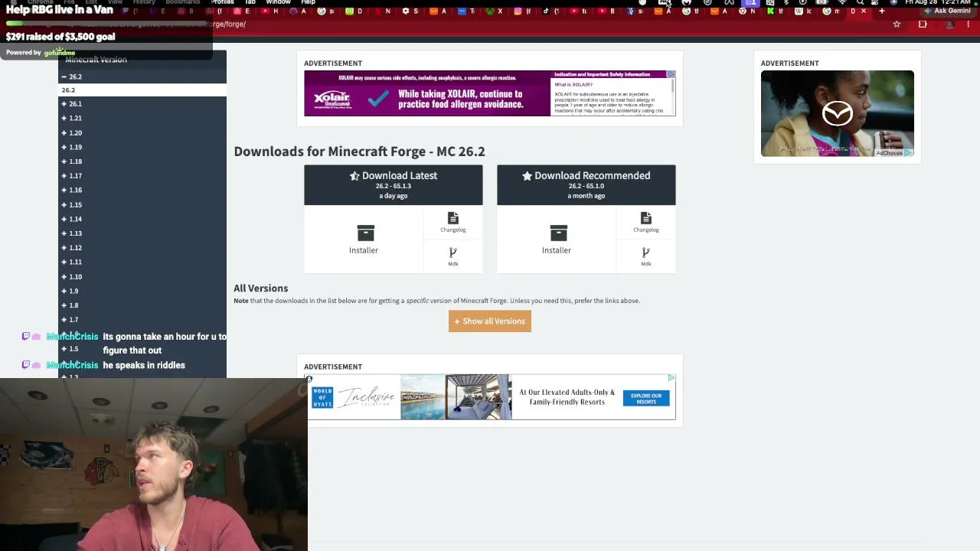This screenshot has width=980, height=551.
Task: Click the Ask Gemini button
Action: (x=949, y=11)
